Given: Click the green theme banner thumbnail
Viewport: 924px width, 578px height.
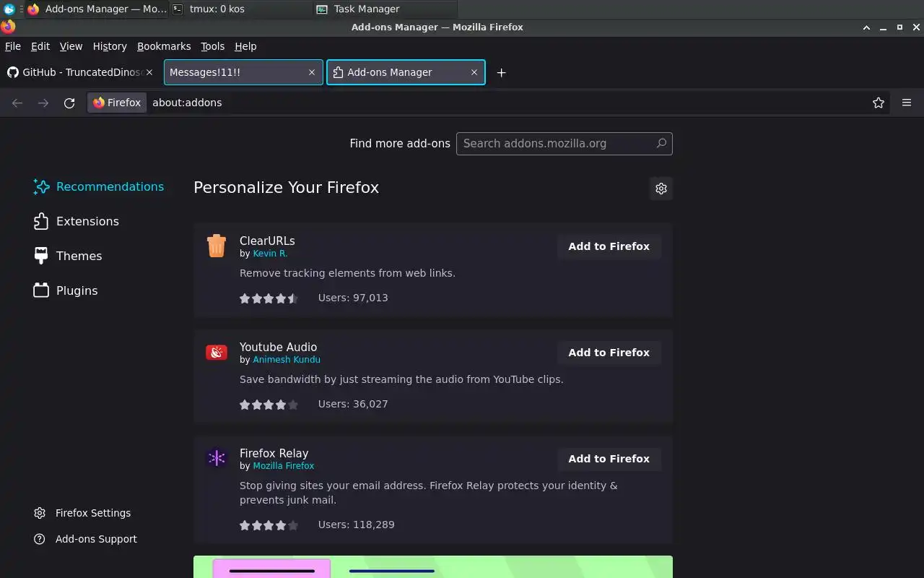Looking at the screenshot, I should 433,566.
